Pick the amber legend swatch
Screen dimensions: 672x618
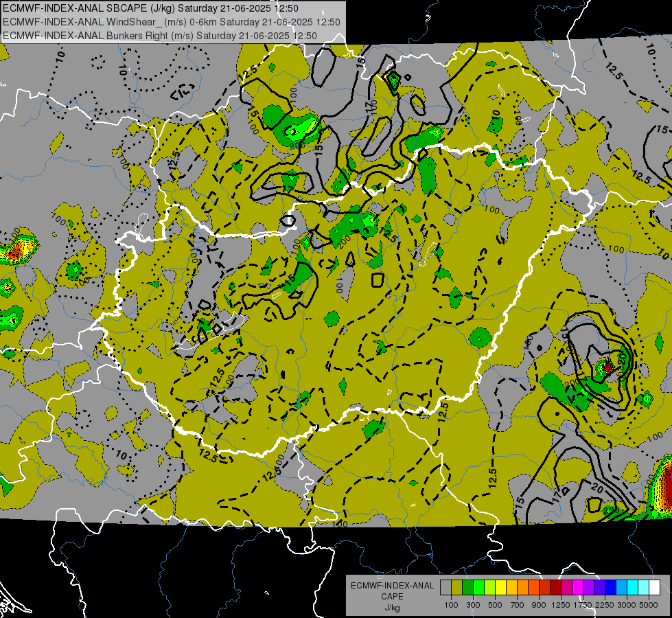point(511,588)
